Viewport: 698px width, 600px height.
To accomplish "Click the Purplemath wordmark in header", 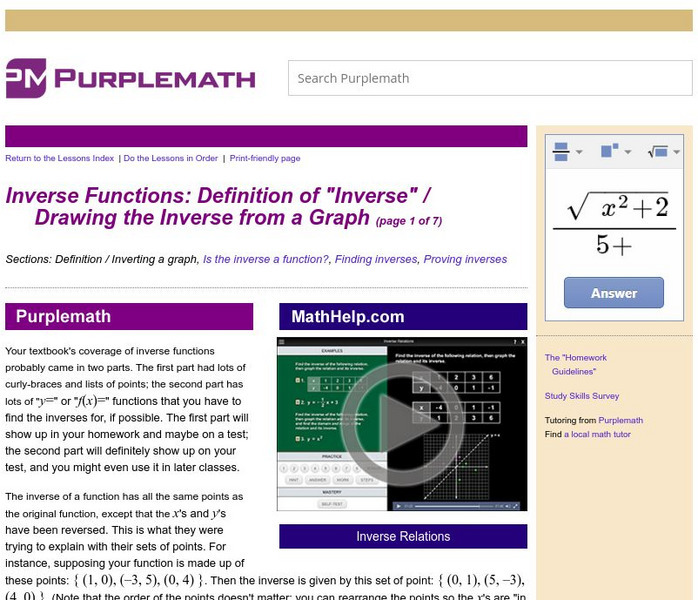I will point(155,79).
